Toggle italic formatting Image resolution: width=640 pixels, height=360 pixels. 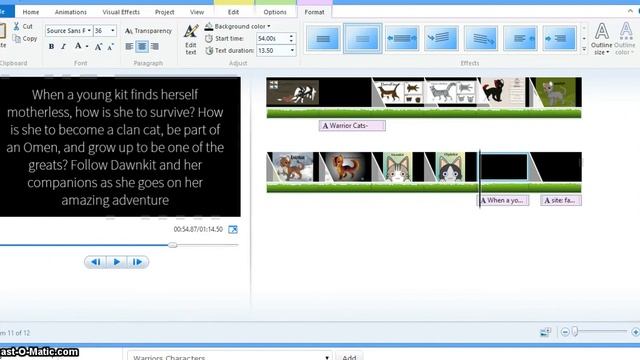pyautogui.click(x=64, y=47)
